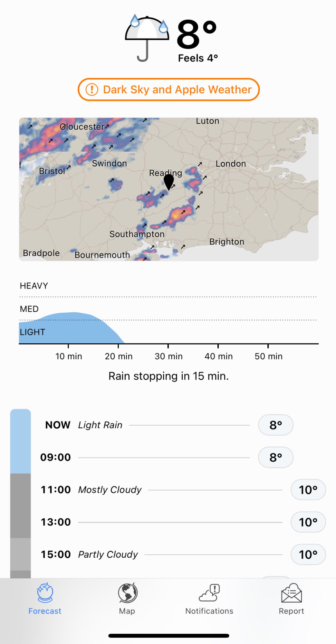Tap the blue rain intensity graph area

(71, 328)
